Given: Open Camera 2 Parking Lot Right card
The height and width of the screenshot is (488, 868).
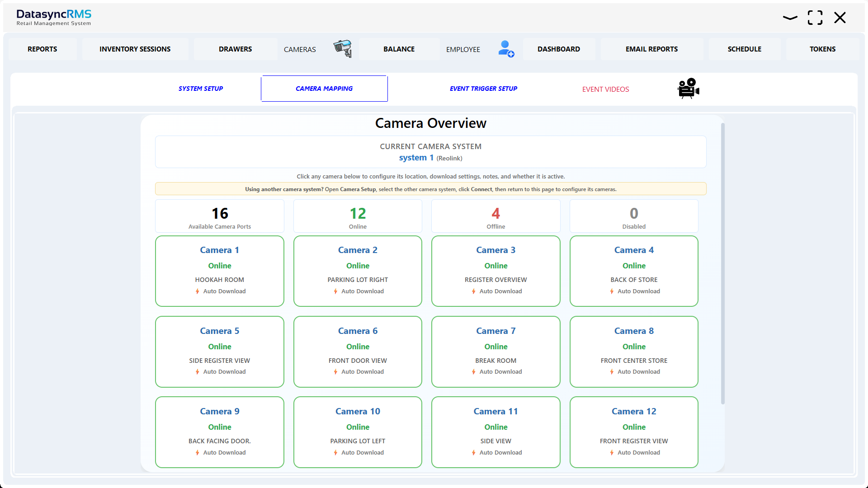Looking at the screenshot, I should coord(358,271).
